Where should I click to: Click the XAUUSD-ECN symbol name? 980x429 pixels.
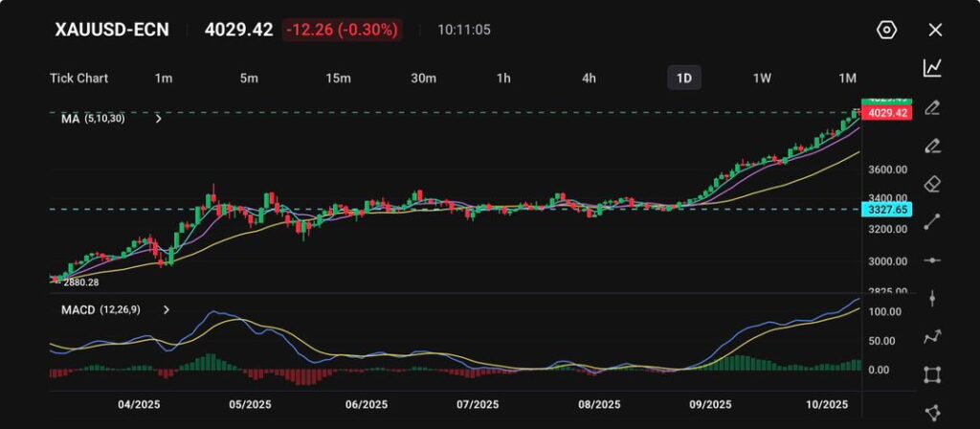(115, 30)
